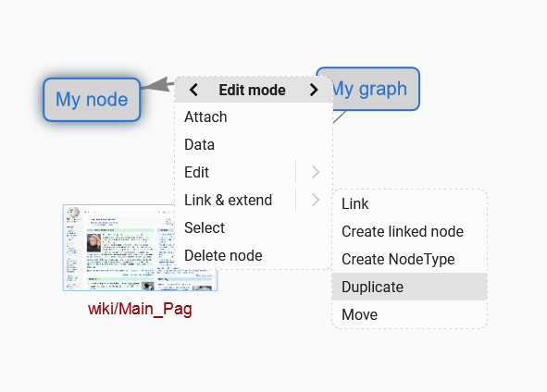547x392 pixels.
Task: Expand the Link & extend submenu arrow
Action: tap(316, 200)
